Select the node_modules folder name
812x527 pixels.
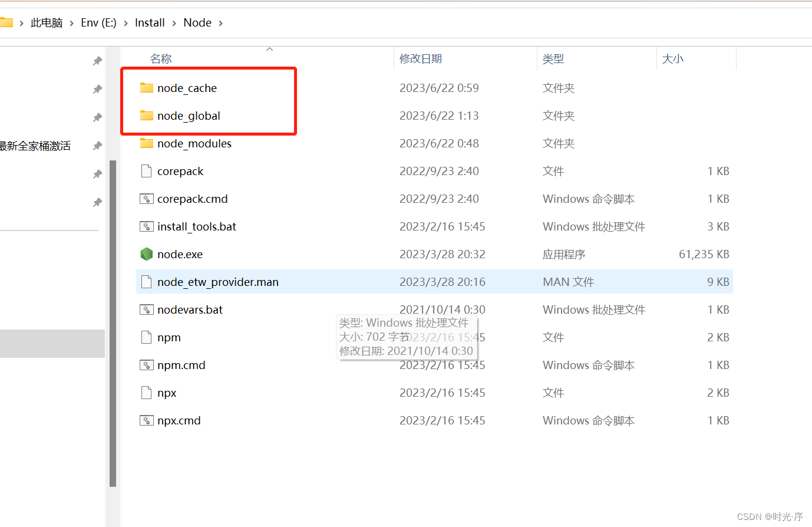(x=194, y=143)
